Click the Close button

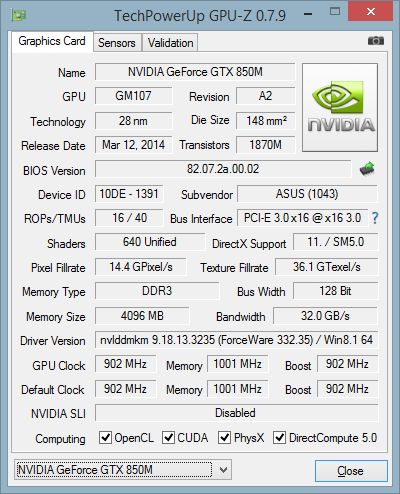click(x=351, y=471)
